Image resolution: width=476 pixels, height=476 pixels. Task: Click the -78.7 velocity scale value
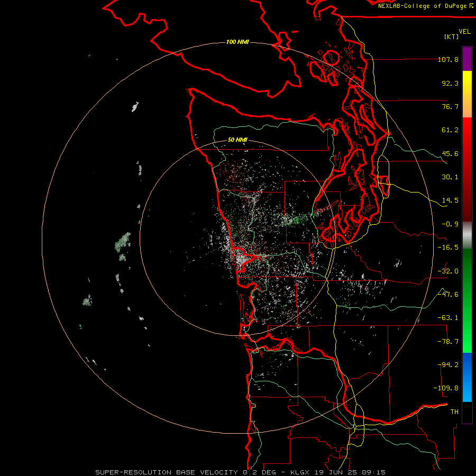click(x=448, y=342)
